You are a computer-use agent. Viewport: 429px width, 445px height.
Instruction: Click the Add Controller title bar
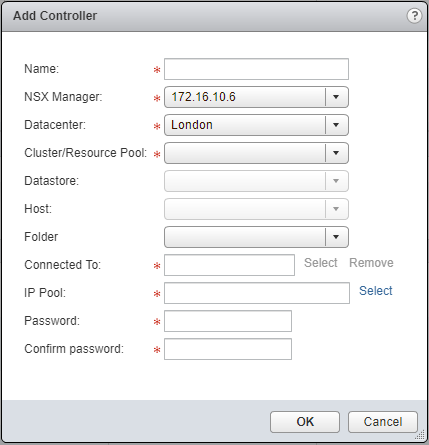214,16
